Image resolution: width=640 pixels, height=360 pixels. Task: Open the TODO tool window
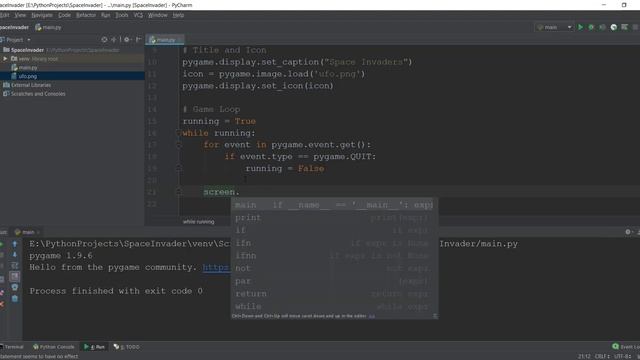click(127, 347)
